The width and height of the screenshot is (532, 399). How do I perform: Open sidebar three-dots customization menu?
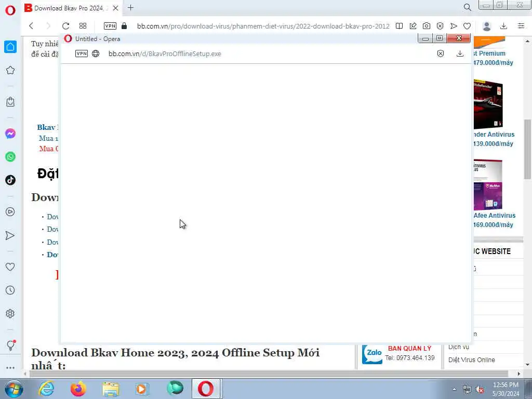(x=10, y=368)
